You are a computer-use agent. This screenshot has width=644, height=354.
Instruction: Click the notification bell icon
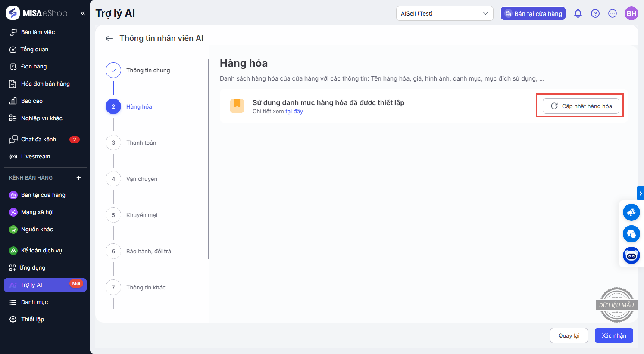coord(578,13)
